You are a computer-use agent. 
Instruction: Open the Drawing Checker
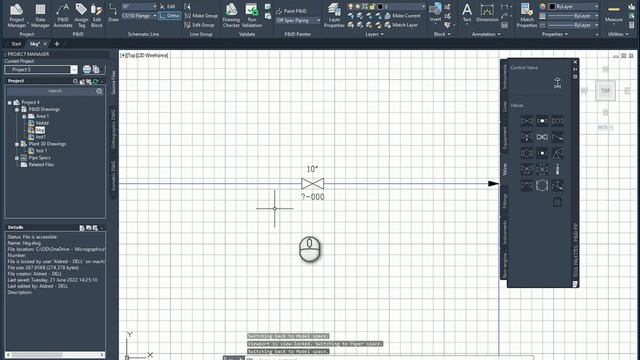(231, 16)
